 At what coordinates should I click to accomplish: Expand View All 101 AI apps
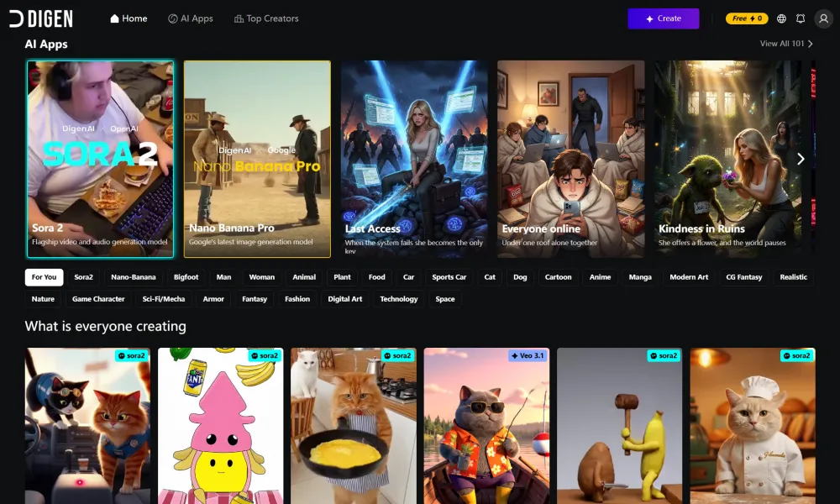(x=786, y=44)
